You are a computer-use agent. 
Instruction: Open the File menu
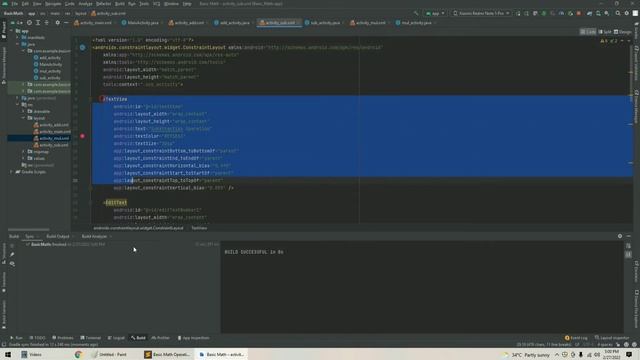14,4
